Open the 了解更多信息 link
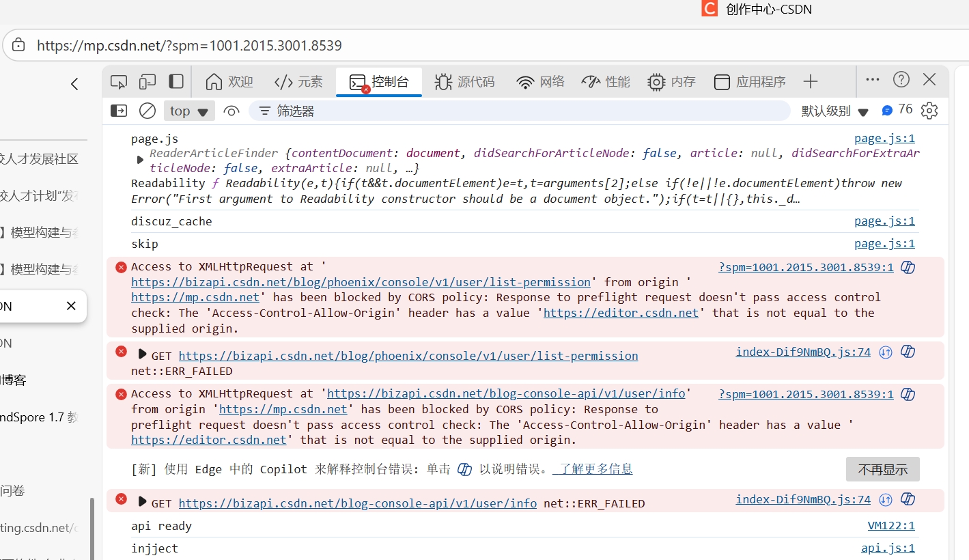 click(593, 469)
